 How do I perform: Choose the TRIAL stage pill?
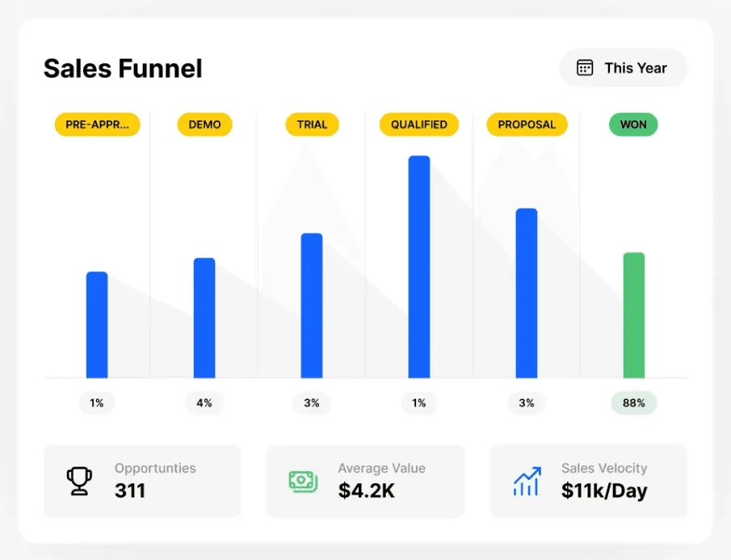click(312, 124)
